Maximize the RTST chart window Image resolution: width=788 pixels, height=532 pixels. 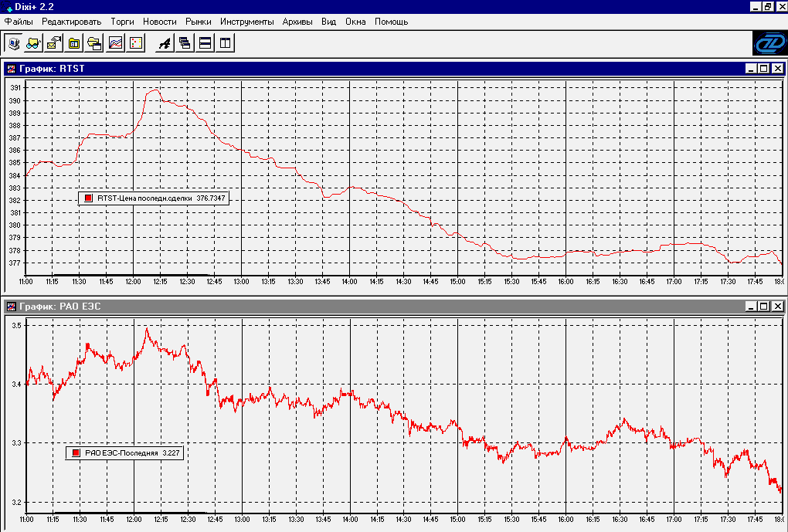(x=764, y=69)
